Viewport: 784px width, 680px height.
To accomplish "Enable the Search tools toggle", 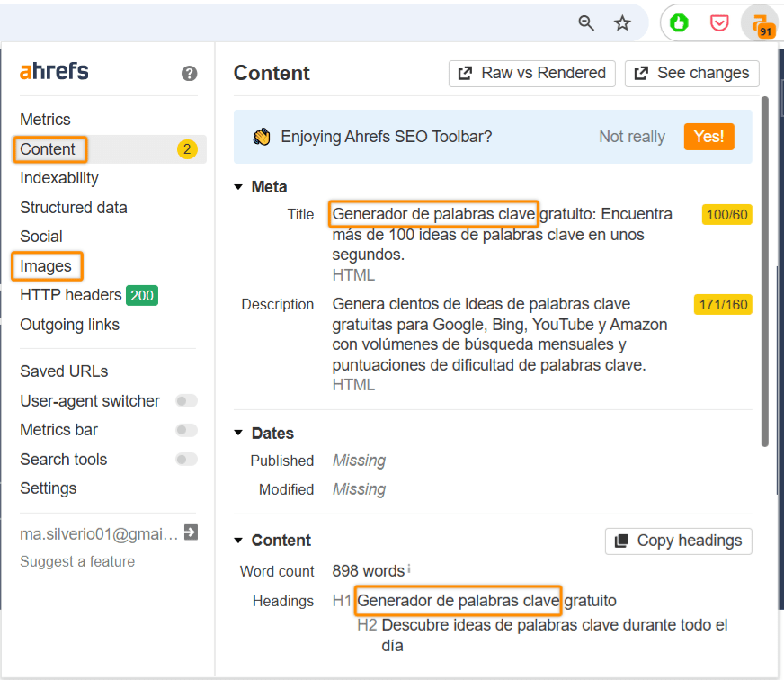I will point(186,459).
